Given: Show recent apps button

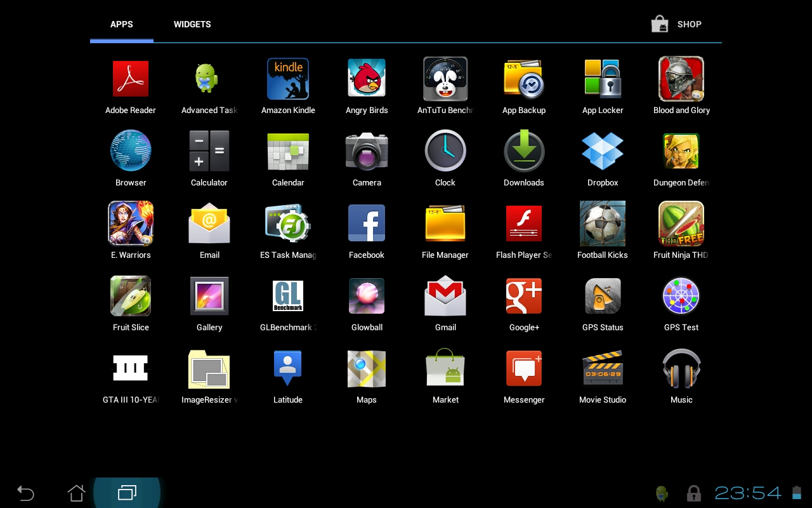Looking at the screenshot, I should [x=127, y=493].
